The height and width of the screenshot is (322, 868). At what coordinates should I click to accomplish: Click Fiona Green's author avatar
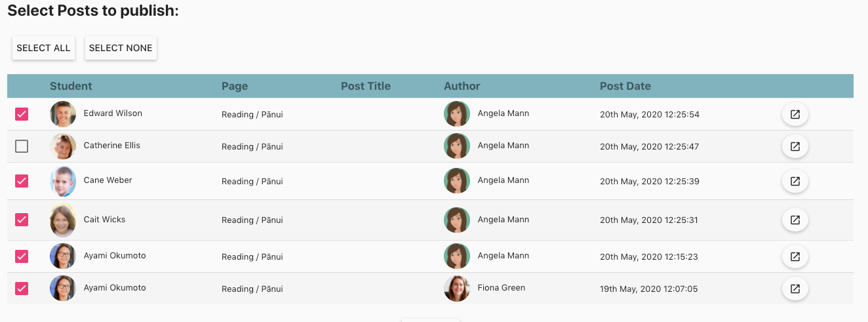457,289
